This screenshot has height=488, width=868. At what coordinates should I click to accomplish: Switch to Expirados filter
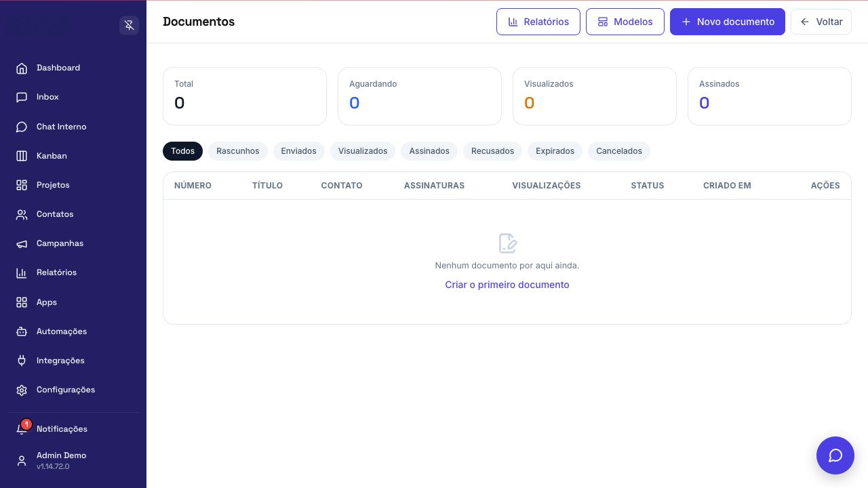555,151
